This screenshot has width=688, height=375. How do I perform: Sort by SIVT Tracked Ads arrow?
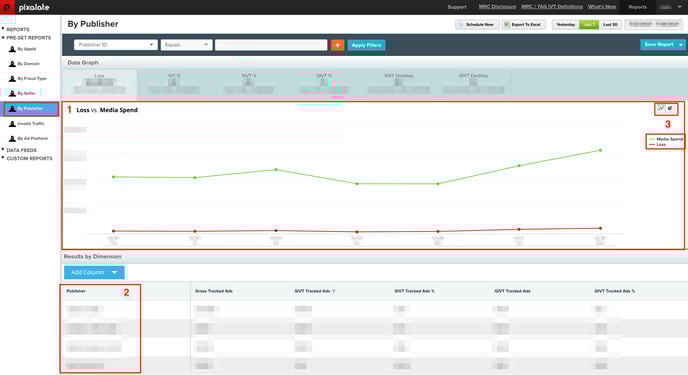(x=334, y=291)
